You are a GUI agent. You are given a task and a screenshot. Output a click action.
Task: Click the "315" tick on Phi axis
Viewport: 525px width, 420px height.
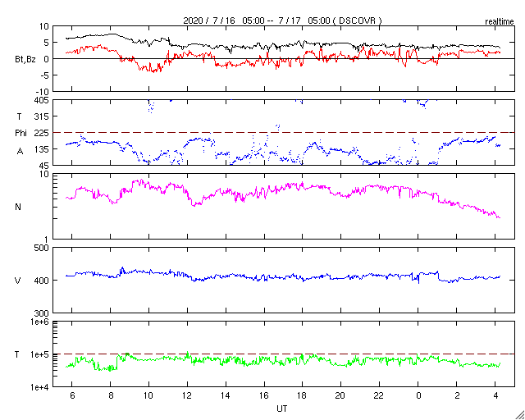(x=43, y=116)
